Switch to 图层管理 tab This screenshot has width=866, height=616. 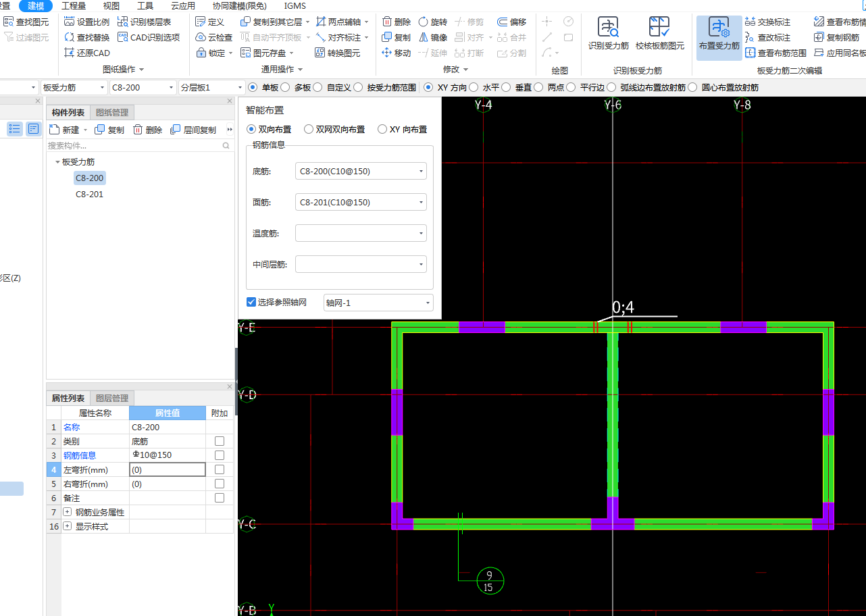pos(111,398)
